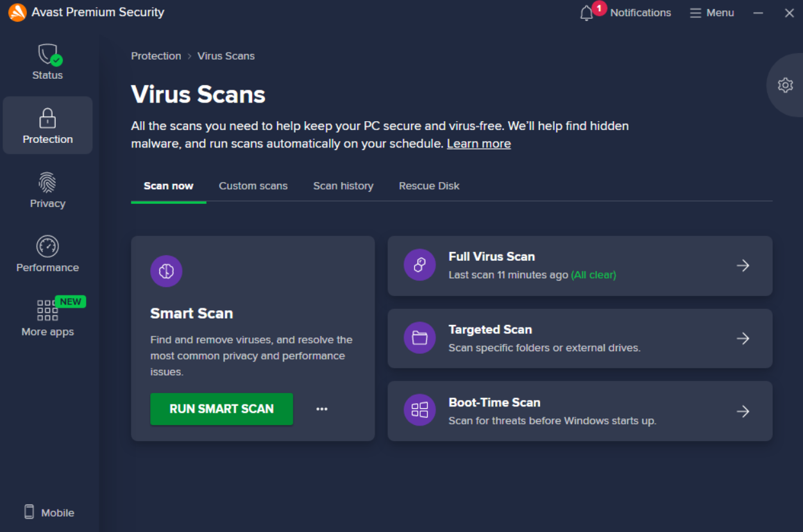
Task: Click the Menu label in title bar
Action: pos(720,13)
